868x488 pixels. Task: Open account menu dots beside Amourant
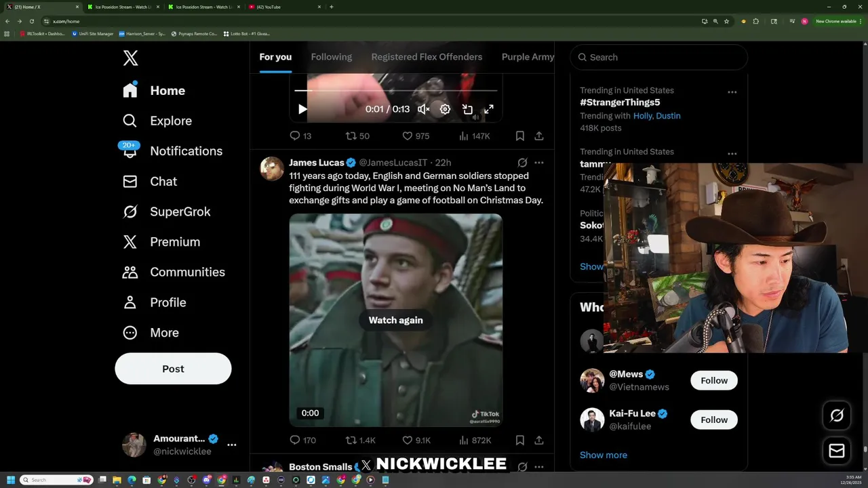pyautogui.click(x=232, y=445)
